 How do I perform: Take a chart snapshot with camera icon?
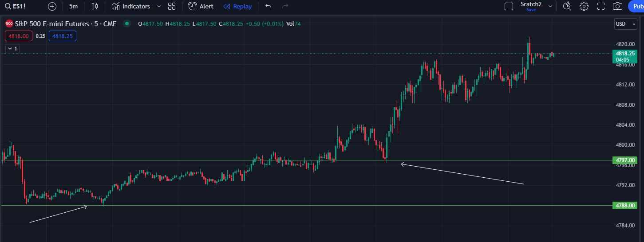(x=617, y=6)
